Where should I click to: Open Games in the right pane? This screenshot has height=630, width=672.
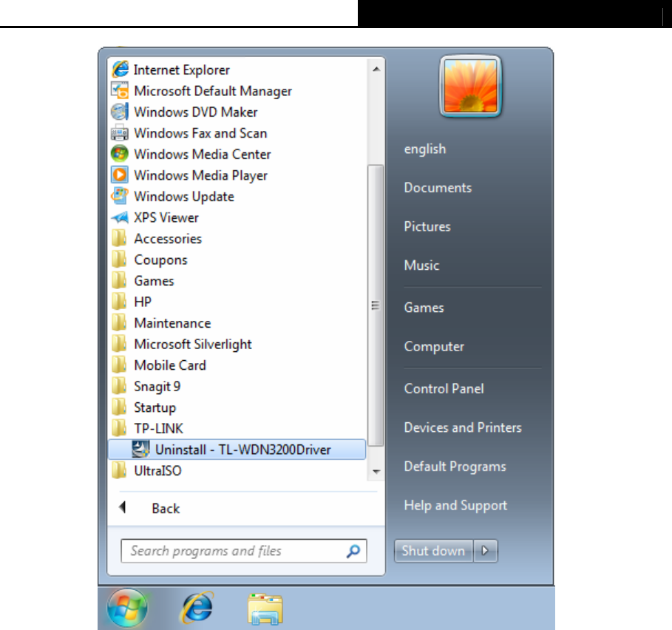424,308
